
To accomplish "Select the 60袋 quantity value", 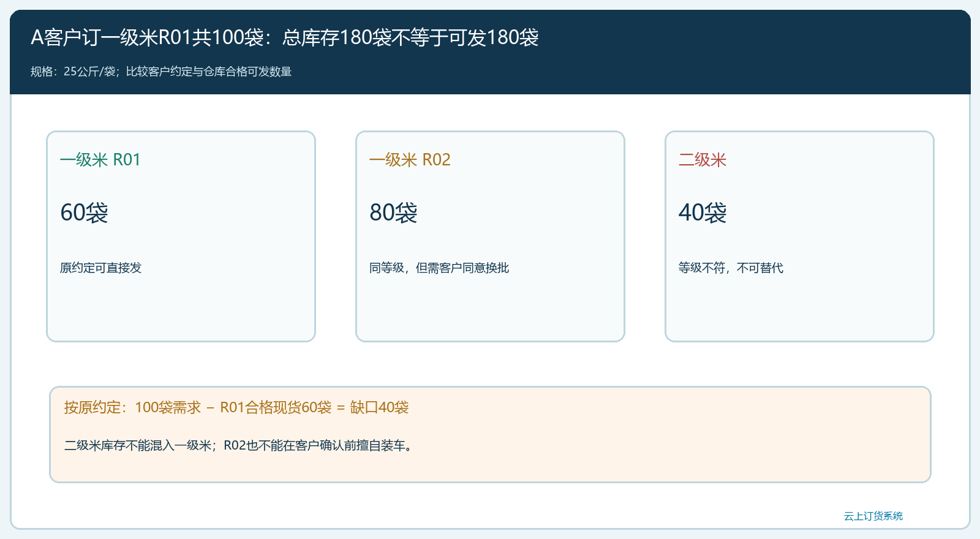I will pyautogui.click(x=84, y=213).
